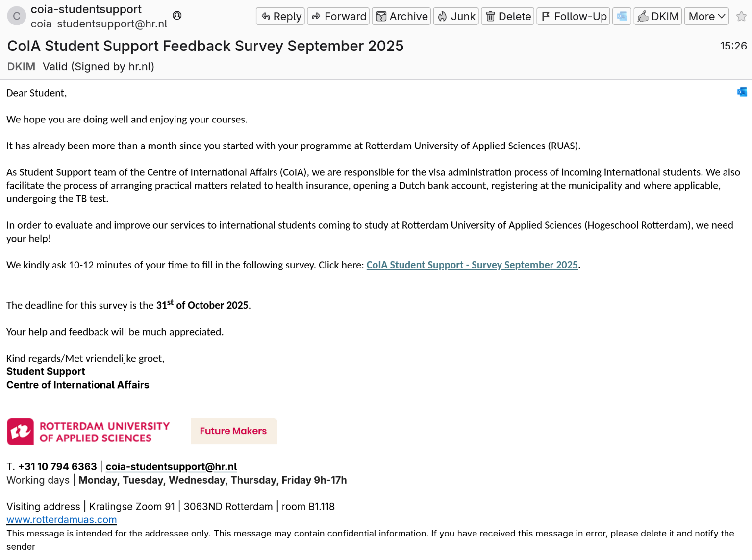
Task: Click the contact icon beside sender address
Action: pyautogui.click(x=177, y=16)
